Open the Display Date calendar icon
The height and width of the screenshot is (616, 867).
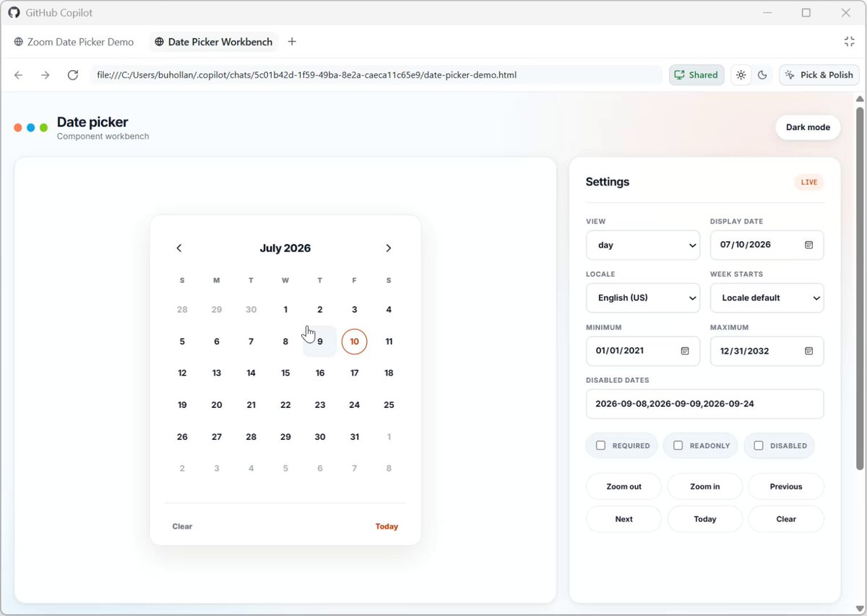[809, 245]
